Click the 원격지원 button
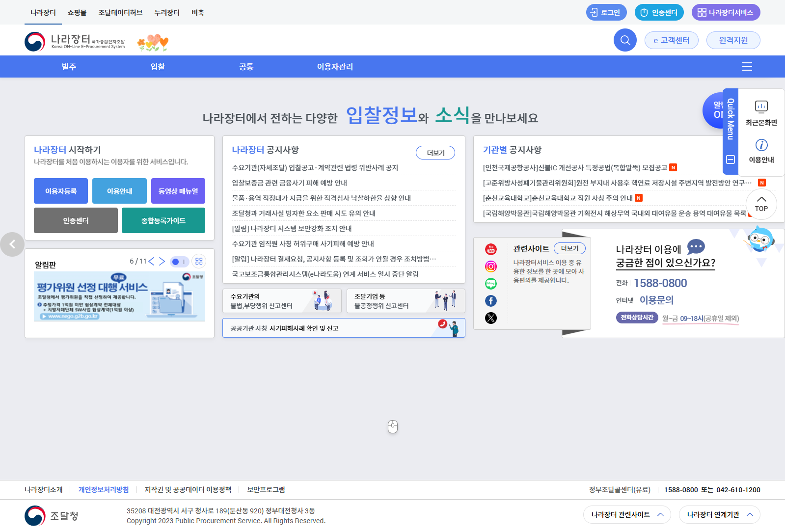Viewport: 785px width, 532px height. [x=733, y=40]
